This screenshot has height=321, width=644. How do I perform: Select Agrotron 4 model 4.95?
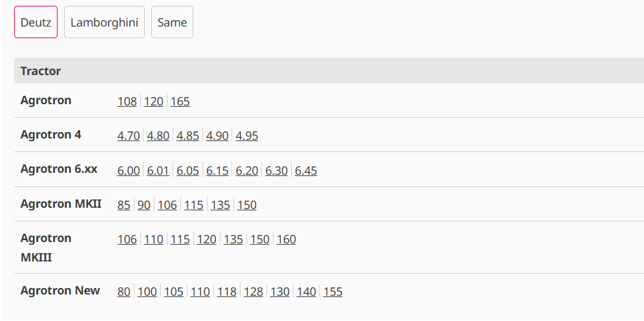pyautogui.click(x=247, y=136)
